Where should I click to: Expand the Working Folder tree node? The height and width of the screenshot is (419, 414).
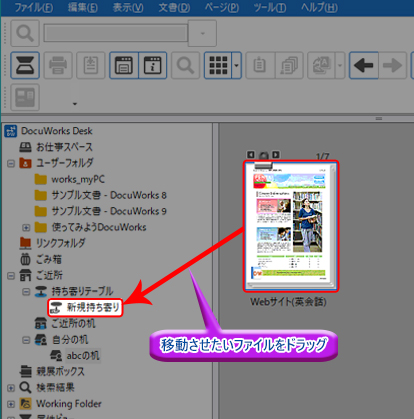[x=11, y=404]
